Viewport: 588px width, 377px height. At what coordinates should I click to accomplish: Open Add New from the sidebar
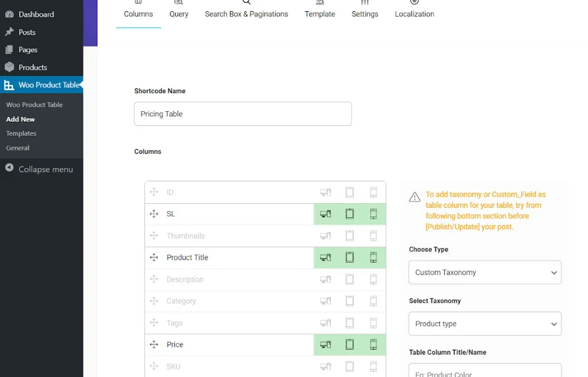(20, 119)
